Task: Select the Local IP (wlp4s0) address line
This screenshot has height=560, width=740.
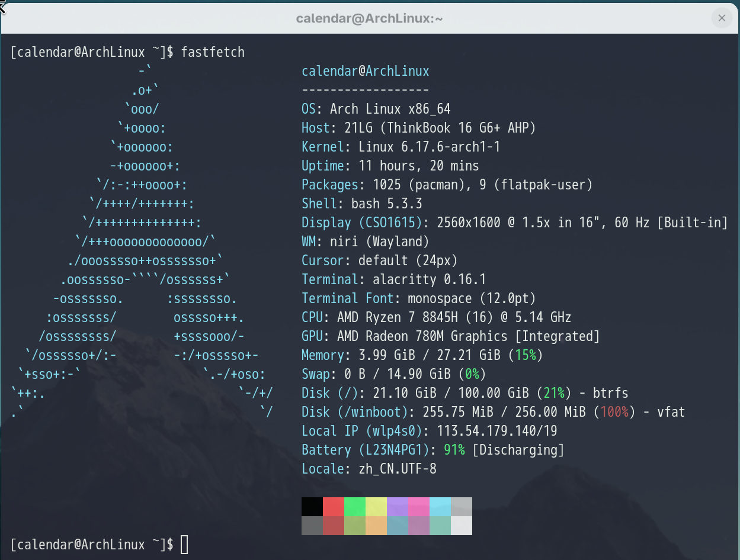Action: pos(430,431)
